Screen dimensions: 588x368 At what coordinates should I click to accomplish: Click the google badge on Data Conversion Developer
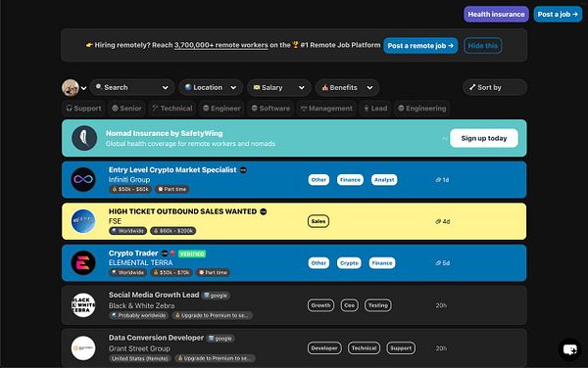[220, 339]
